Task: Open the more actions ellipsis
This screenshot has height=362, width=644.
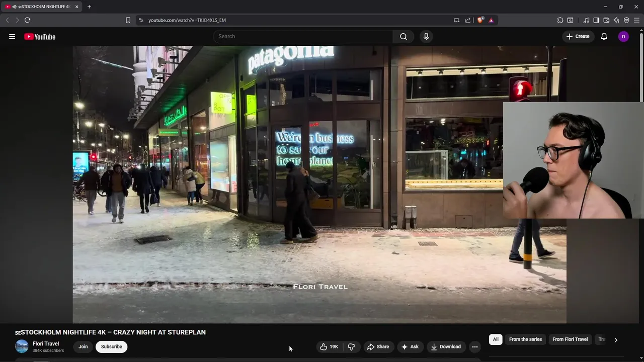Action: point(475,346)
